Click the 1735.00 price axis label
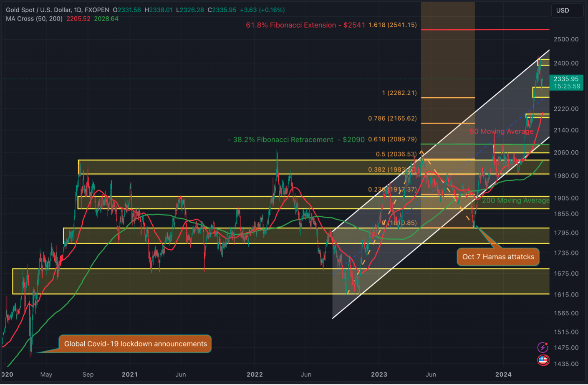Screen dimensions: 588x385 566,253
